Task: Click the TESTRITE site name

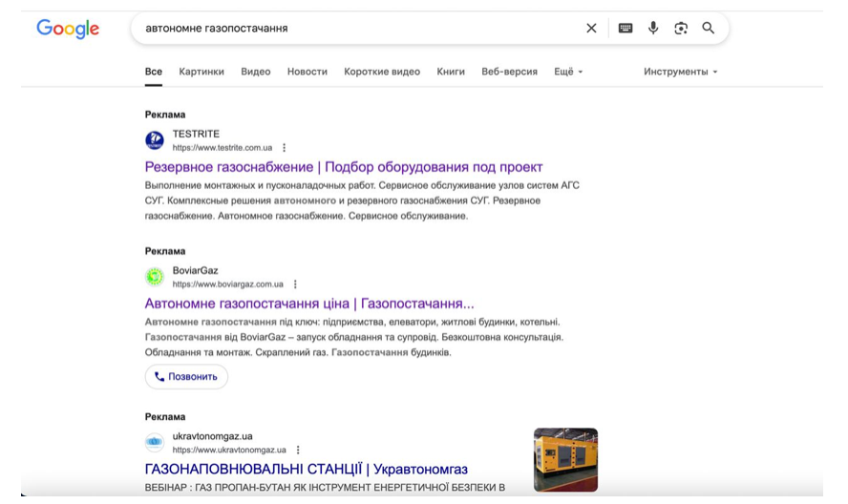Action: (196, 134)
